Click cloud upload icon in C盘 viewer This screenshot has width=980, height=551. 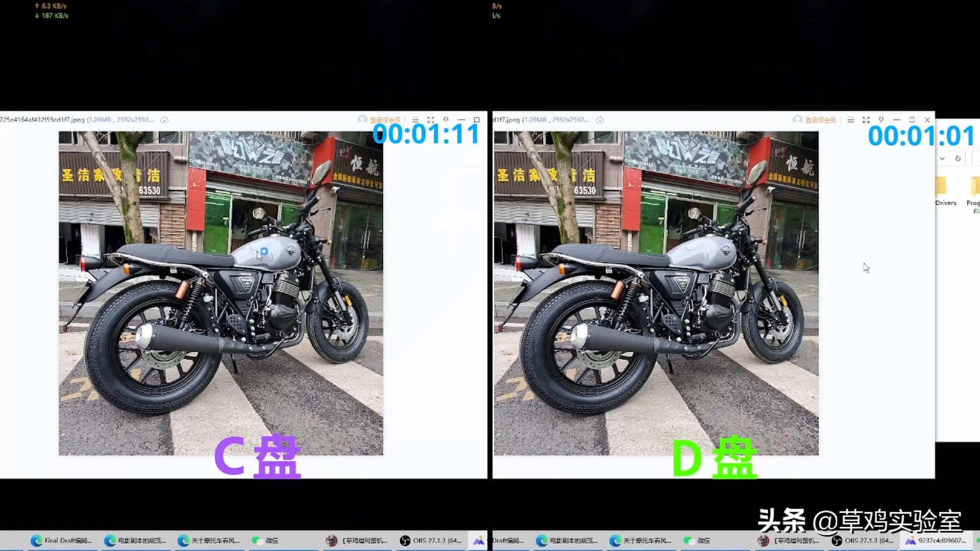click(x=164, y=120)
